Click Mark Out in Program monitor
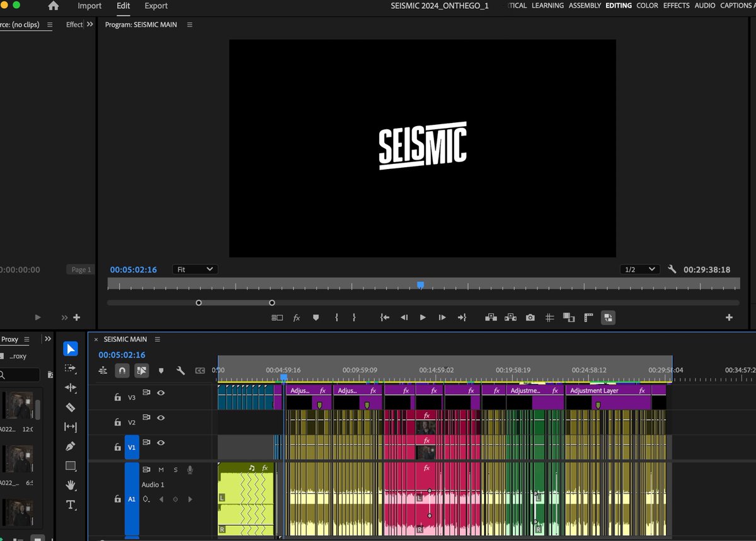The height and width of the screenshot is (541, 756). 354,318
